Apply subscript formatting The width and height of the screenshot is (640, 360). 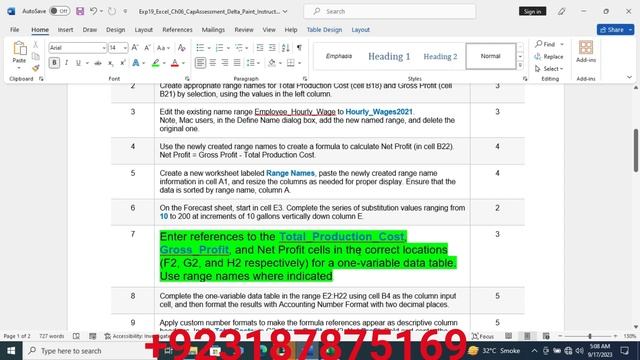110,63
